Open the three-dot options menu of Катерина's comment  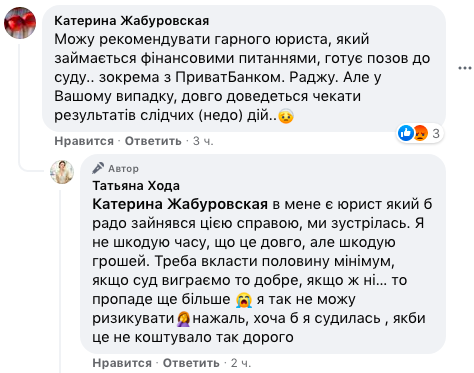465,68
